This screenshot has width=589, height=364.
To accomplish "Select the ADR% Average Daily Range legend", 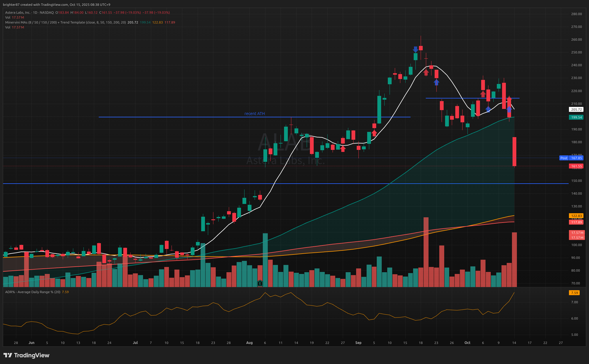I will pyautogui.click(x=33, y=292).
